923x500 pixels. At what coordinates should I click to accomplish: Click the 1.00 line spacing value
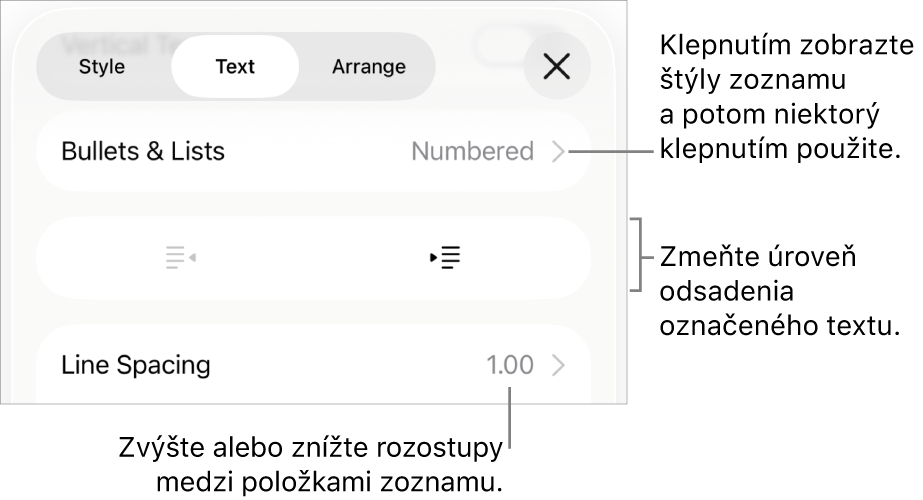click(x=510, y=366)
